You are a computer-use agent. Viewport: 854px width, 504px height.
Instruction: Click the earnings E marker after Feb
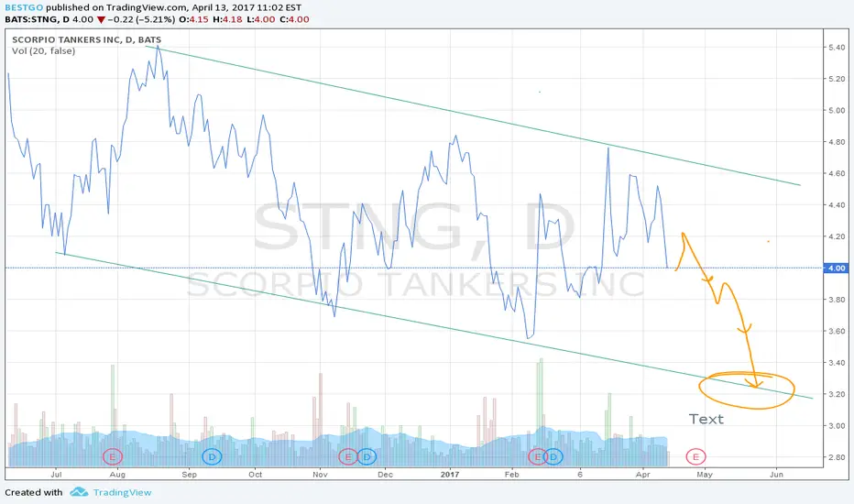pos(537,456)
